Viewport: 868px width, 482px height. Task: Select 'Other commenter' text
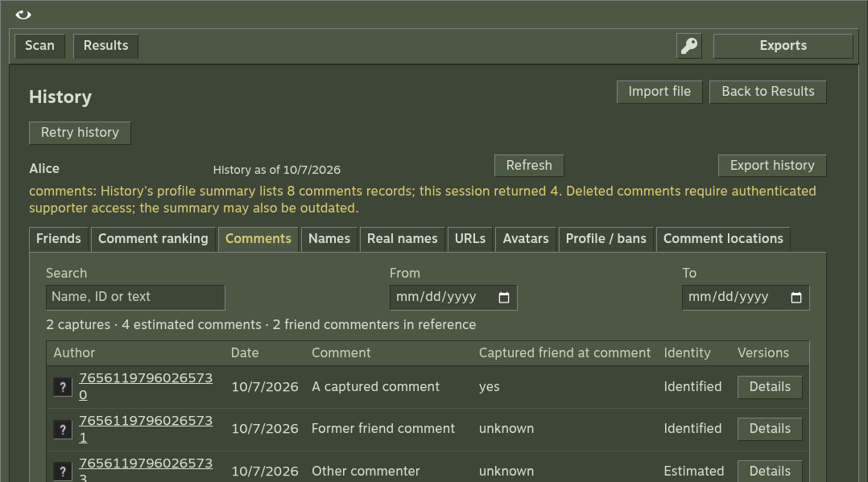coord(366,472)
